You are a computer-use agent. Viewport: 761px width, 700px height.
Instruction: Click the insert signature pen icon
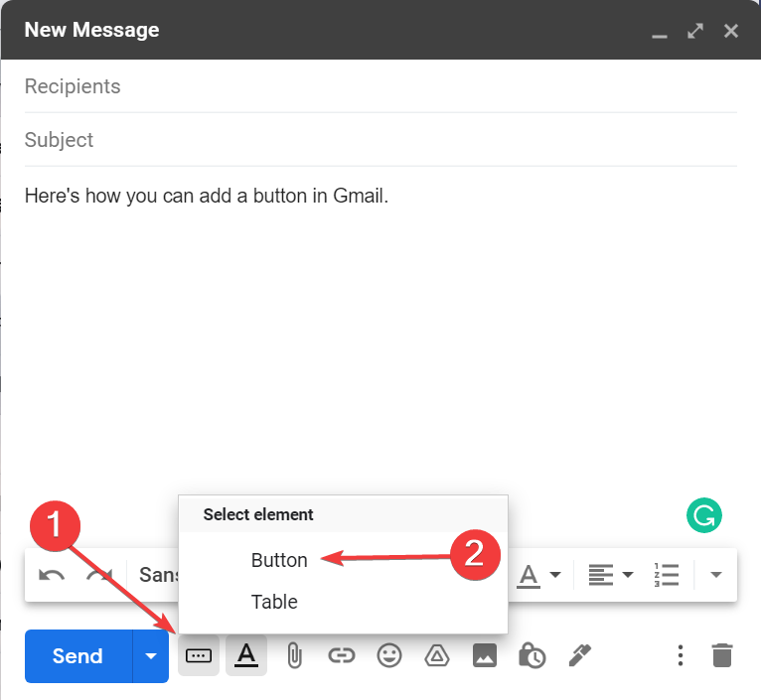coord(579,655)
